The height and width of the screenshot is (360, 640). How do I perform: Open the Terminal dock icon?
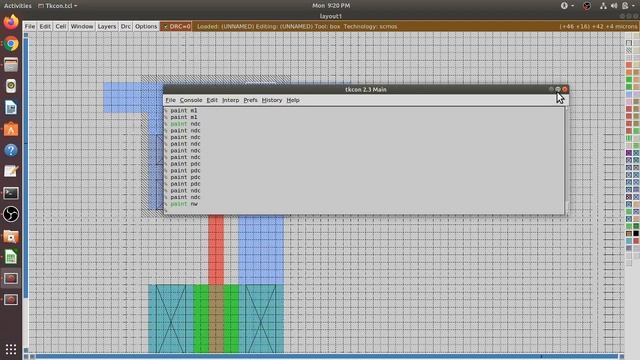click(x=11, y=193)
